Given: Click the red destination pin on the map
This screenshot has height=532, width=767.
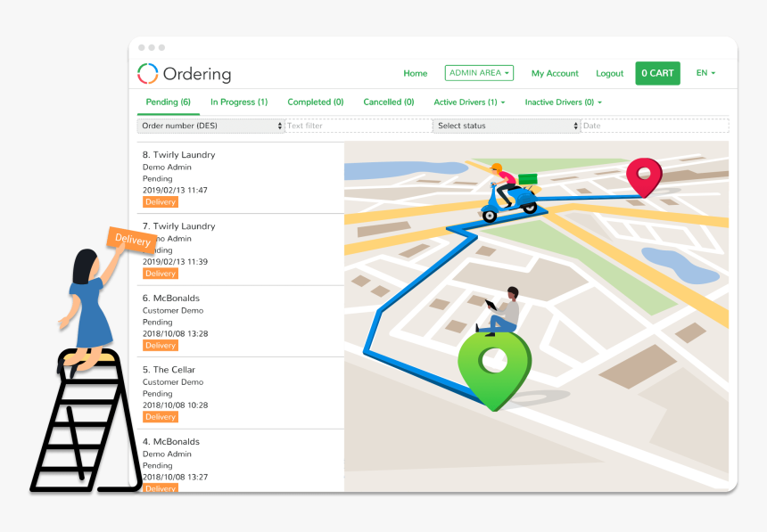Looking at the screenshot, I should tap(644, 176).
